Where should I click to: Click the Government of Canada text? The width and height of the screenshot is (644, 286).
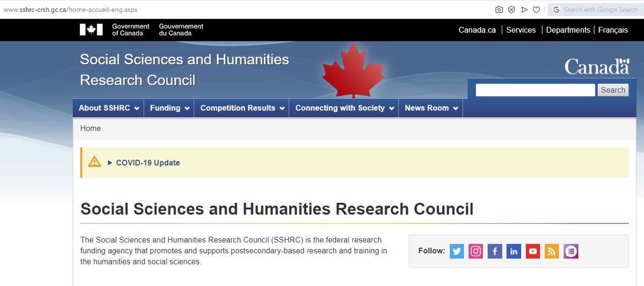[x=131, y=30]
